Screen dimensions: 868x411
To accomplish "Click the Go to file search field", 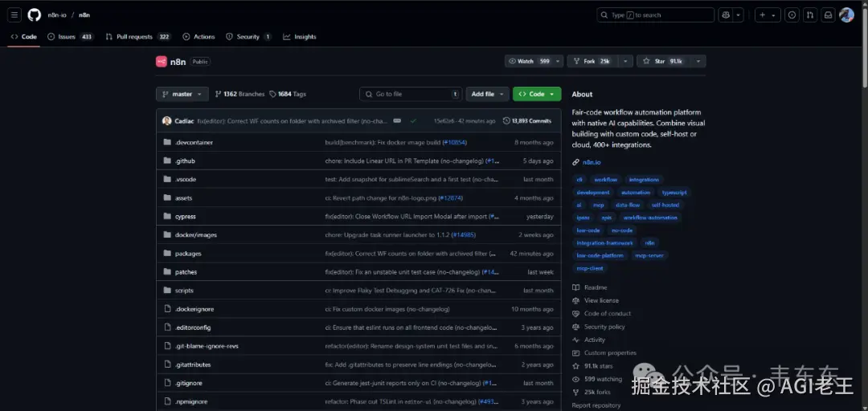I will point(411,94).
